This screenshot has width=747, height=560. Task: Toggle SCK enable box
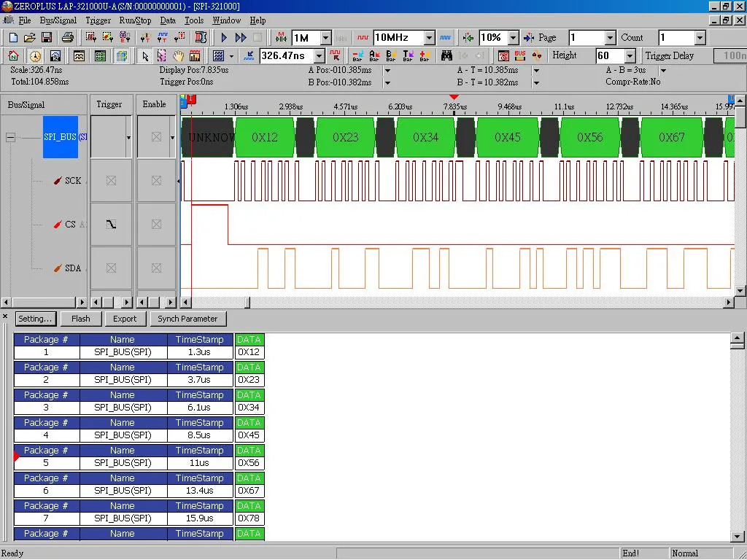point(156,181)
